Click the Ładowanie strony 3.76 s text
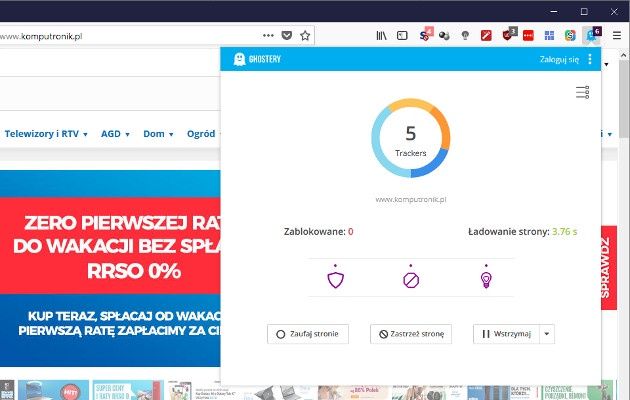Image resolution: width=630 pixels, height=400 pixels. pos(523,232)
